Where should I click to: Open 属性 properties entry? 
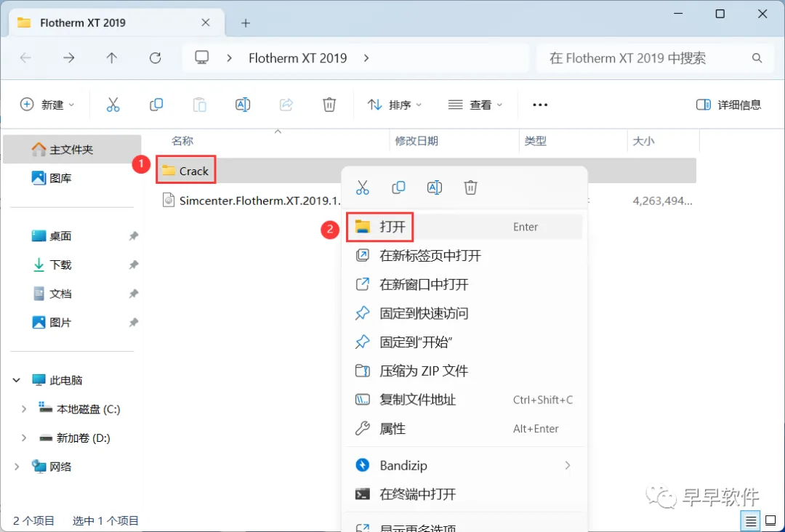click(x=464, y=428)
